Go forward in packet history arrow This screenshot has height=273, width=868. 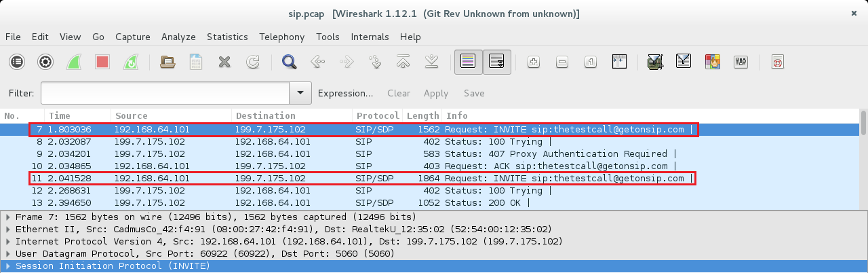point(346,62)
